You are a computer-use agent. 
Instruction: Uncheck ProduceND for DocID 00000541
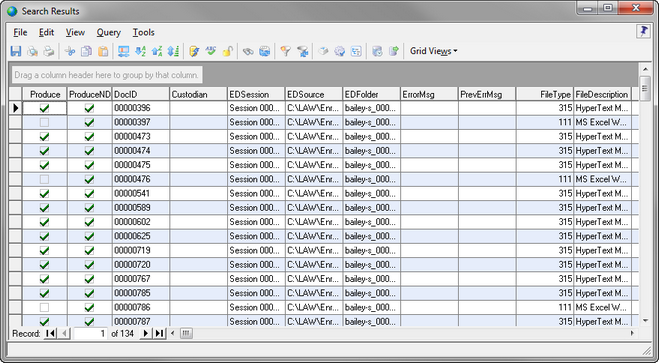89,194
